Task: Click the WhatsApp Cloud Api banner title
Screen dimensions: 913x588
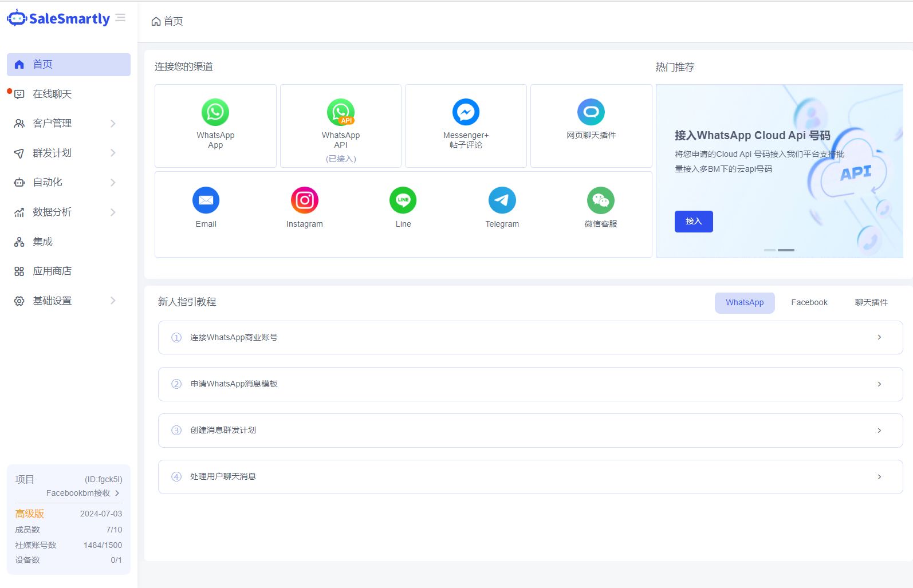Action: click(x=752, y=136)
